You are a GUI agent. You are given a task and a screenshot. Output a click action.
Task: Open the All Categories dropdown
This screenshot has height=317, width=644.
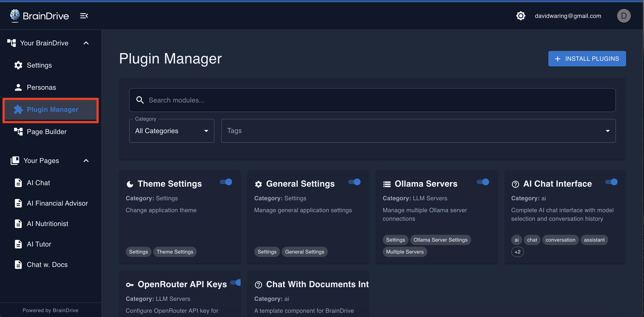pyautogui.click(x=172, y=131)
